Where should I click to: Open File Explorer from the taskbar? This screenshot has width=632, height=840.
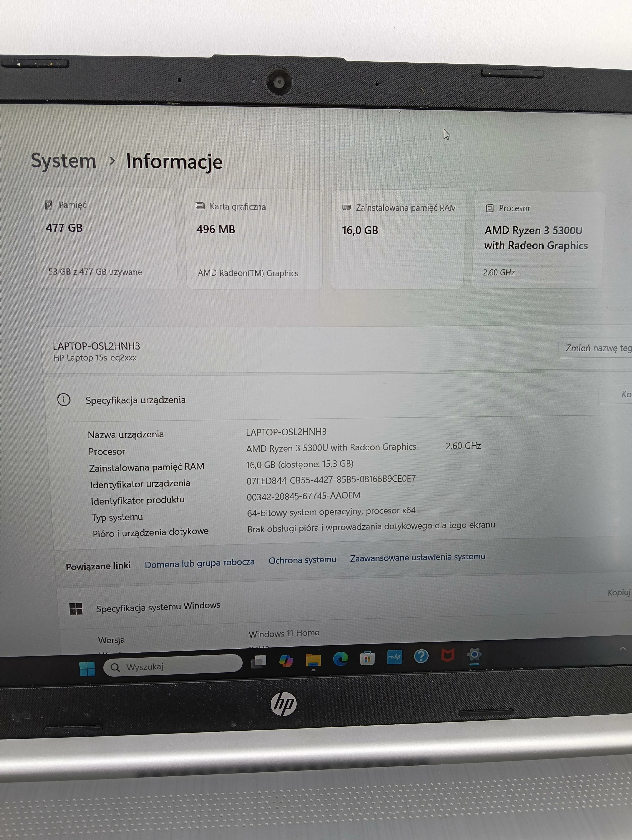(x=313, y=660)
